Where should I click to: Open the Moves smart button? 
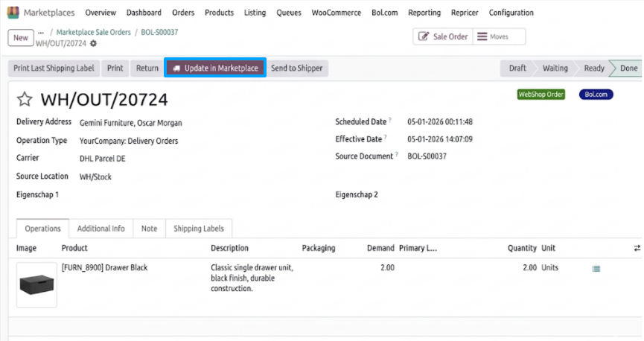[x=499, y=36]
